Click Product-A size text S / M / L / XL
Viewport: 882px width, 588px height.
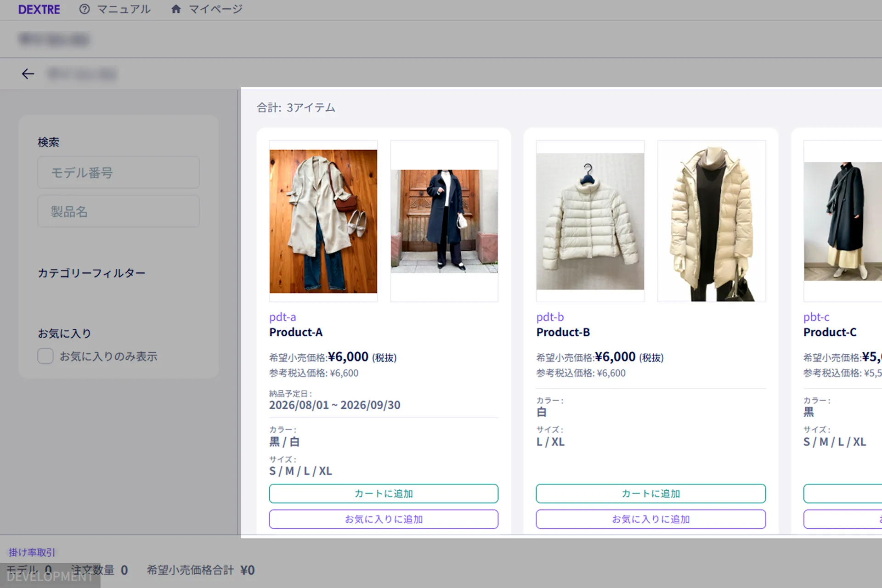(300, 471)
